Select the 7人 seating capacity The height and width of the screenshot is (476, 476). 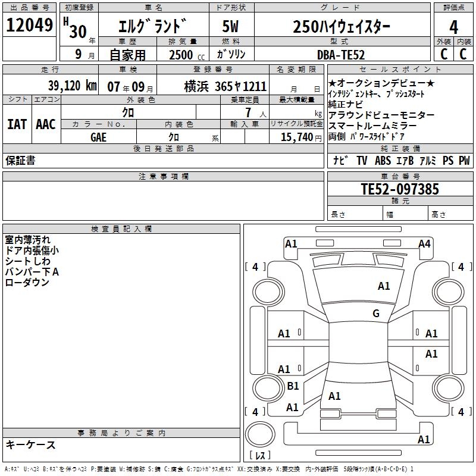pyautogui.click(x=256, y=112)
